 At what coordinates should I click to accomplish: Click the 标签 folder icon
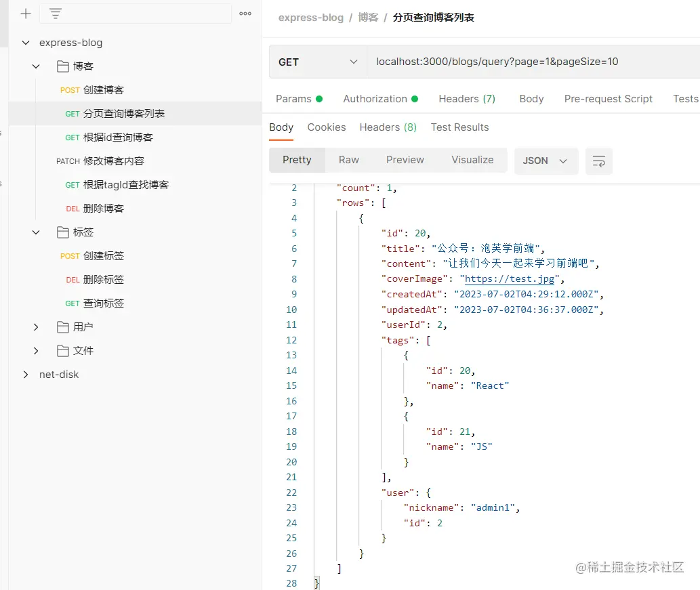[x=63, y=232]
